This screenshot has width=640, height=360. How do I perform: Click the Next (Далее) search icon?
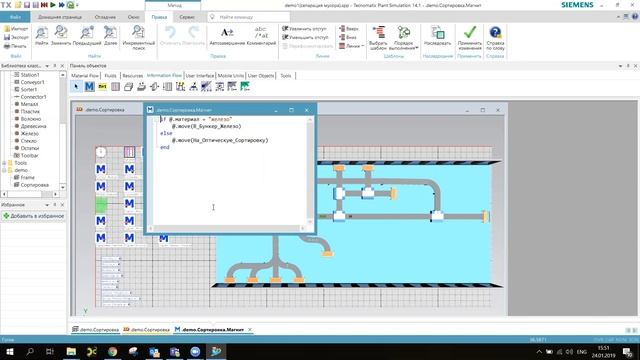[x=110, y=32]
